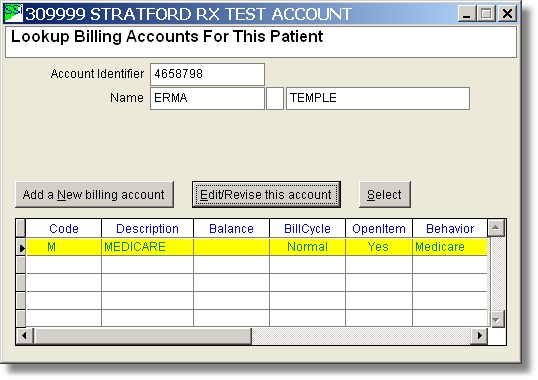Click the SSI application icon in title bar

tap(13, 13)
